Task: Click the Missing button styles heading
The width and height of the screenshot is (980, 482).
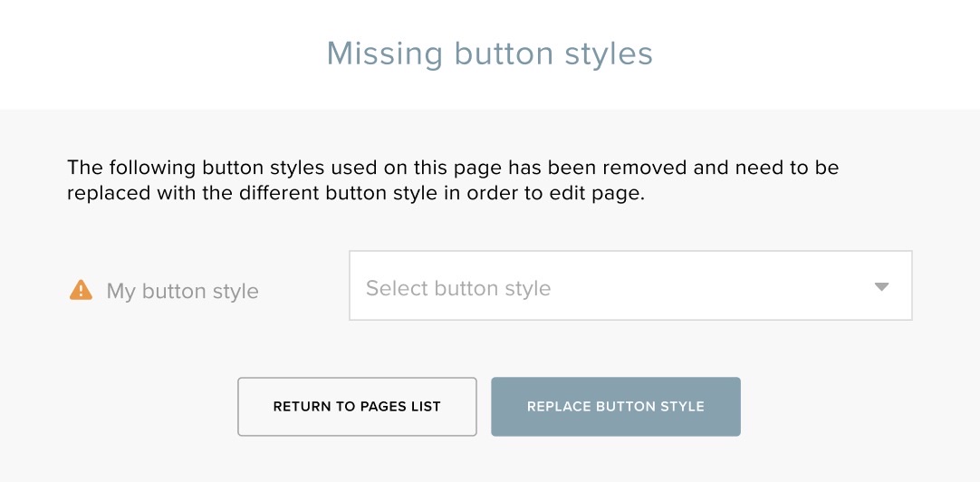Action: tap(490, 53)
